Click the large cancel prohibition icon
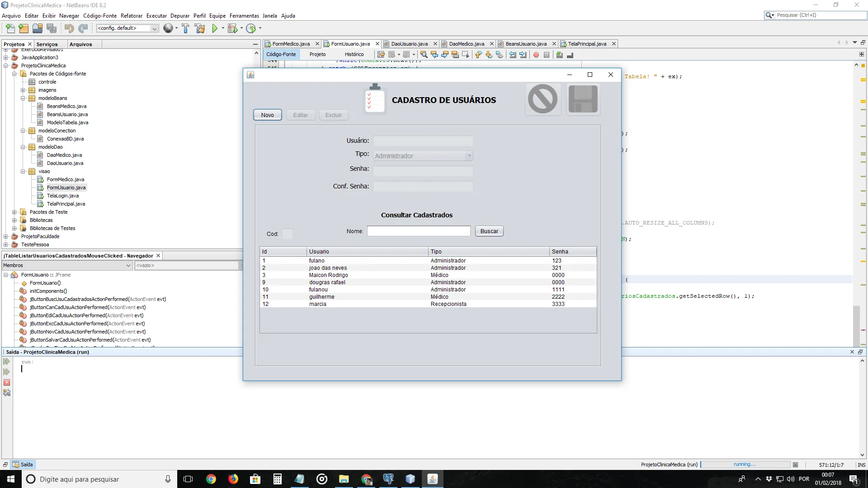Screen dimensions: 868x488 pyautogui.click(x=543, y=99)
